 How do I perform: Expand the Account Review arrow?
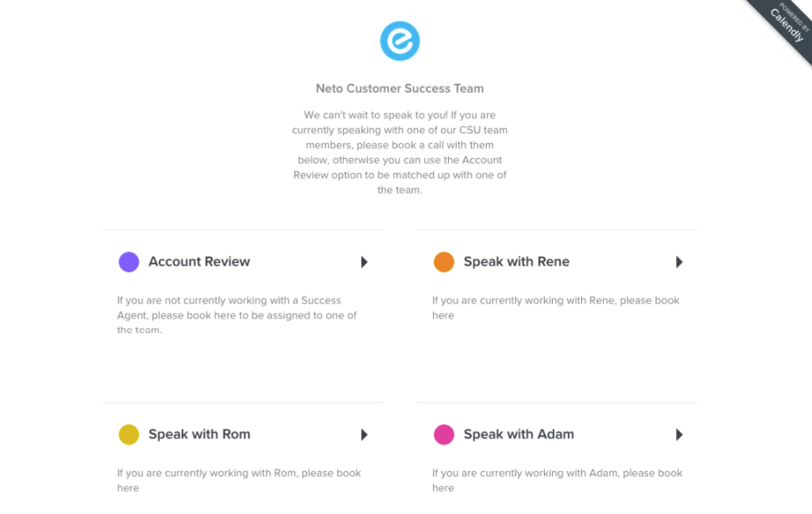tap(364, 262)
